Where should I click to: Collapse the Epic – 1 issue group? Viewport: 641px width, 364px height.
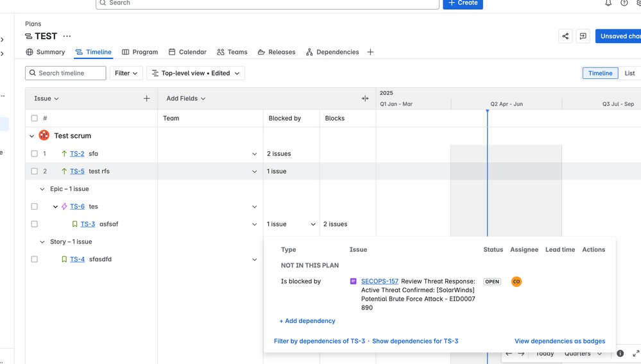coord(42,189)
